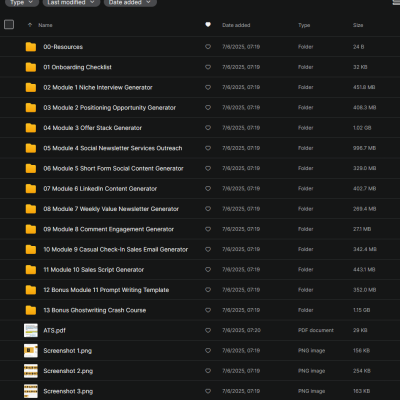Click the PDF document type cell
Screen dimensions: 400x400
[316, 330]
